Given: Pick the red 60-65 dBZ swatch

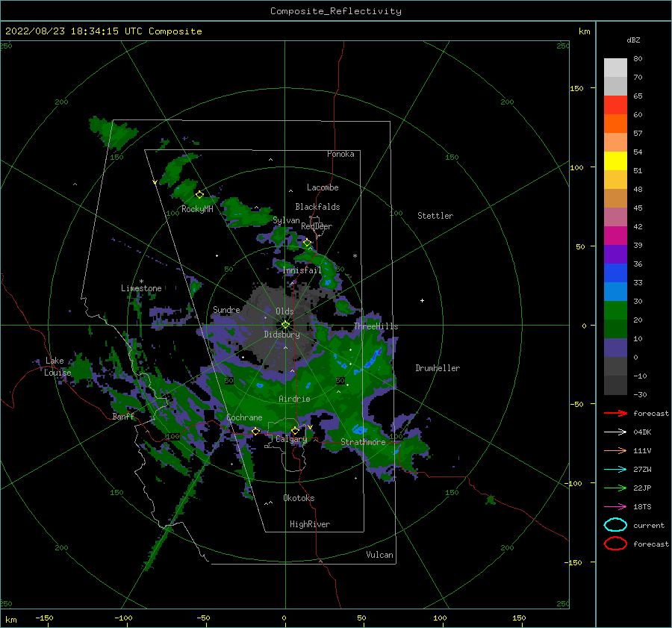Looking at the screenshot, I should pyautogui.click(x=615, y=105).
